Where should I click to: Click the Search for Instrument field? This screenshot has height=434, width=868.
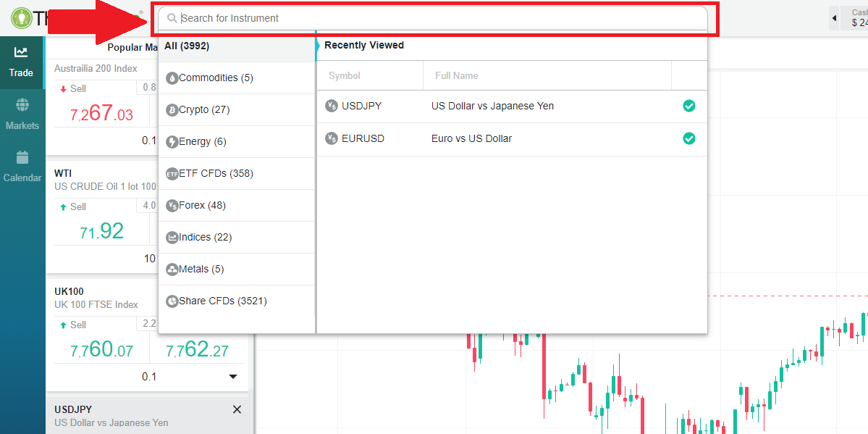pyautogui.click(x=433, y=18)
